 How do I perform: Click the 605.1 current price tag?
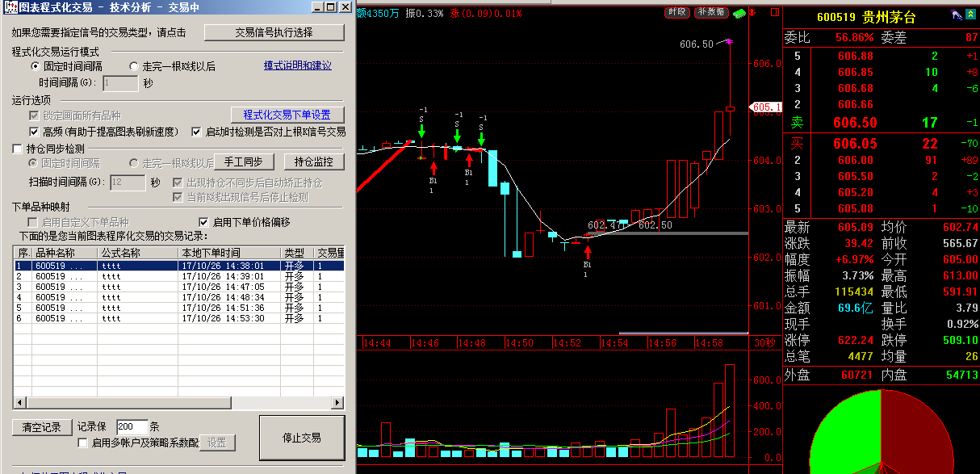click(766, 107)
